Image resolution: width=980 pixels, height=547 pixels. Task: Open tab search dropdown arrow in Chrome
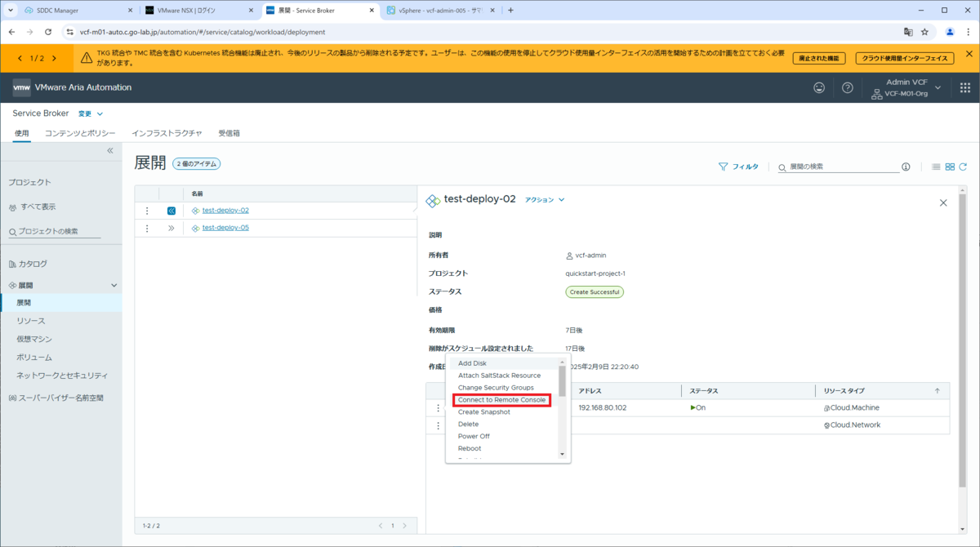(9, 11)
